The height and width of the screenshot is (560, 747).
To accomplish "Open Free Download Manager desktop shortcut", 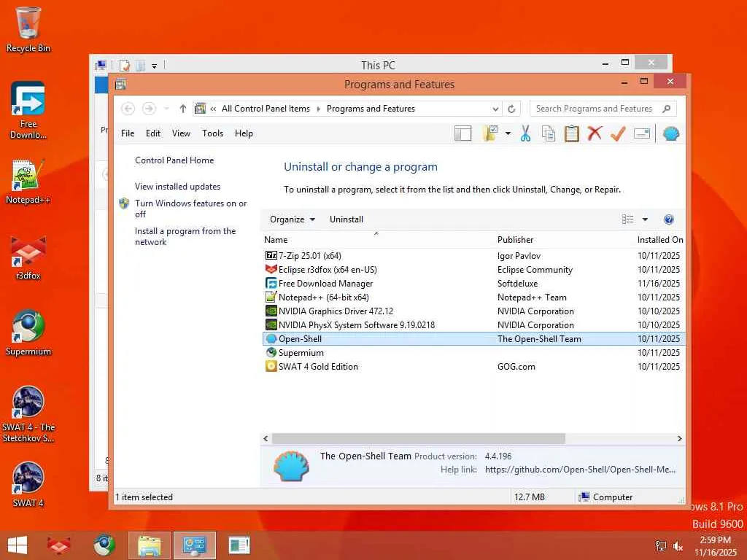I will [x=28, y=110].
